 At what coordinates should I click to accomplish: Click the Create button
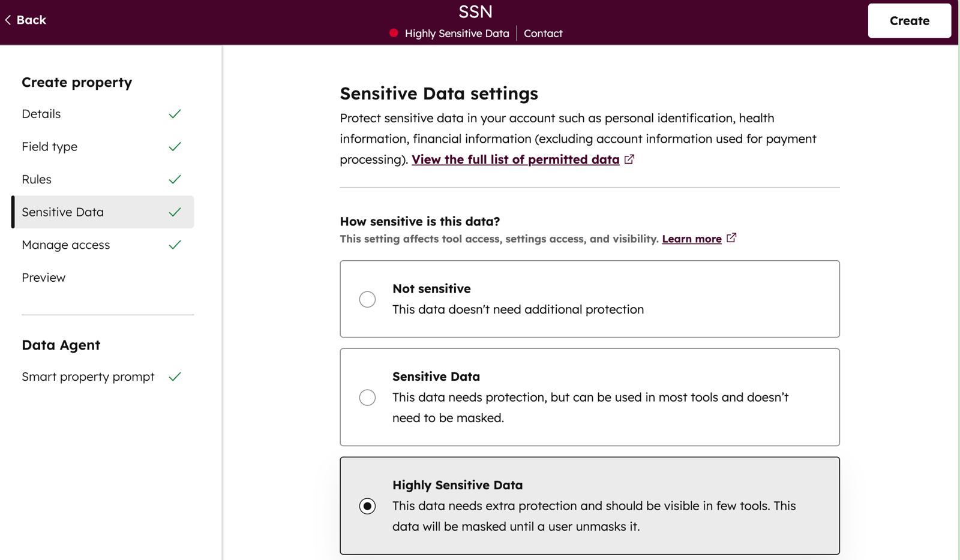pyautogui.click(x=909, y=20)
